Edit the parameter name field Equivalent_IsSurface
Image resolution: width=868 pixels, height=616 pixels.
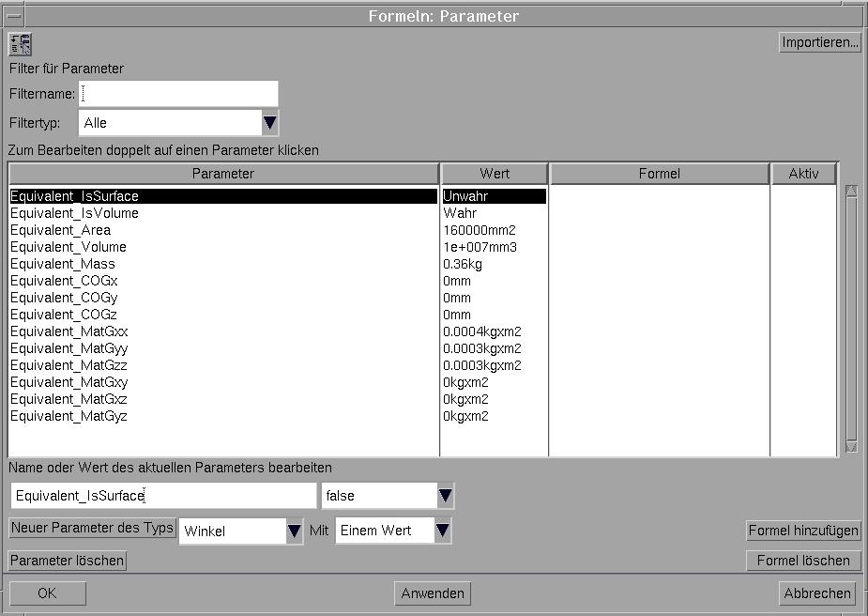pyautogui.click(x=163, y=495)
